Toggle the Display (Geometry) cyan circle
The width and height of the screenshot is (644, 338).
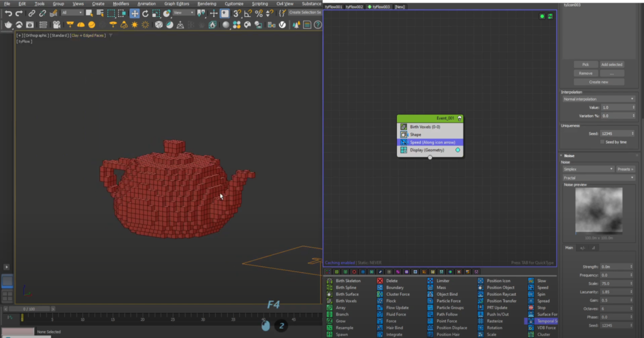pos(458,150)
